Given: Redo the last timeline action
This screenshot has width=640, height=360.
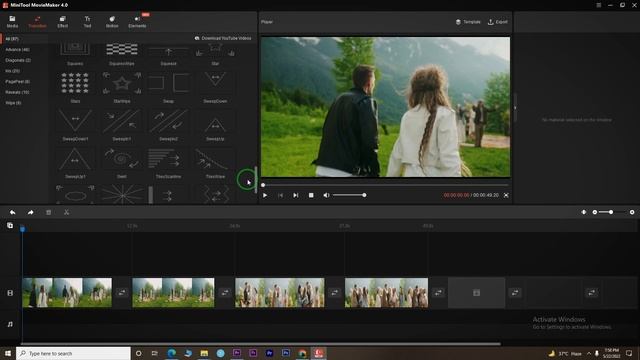Looking at the screenshot, I should 31,212.
